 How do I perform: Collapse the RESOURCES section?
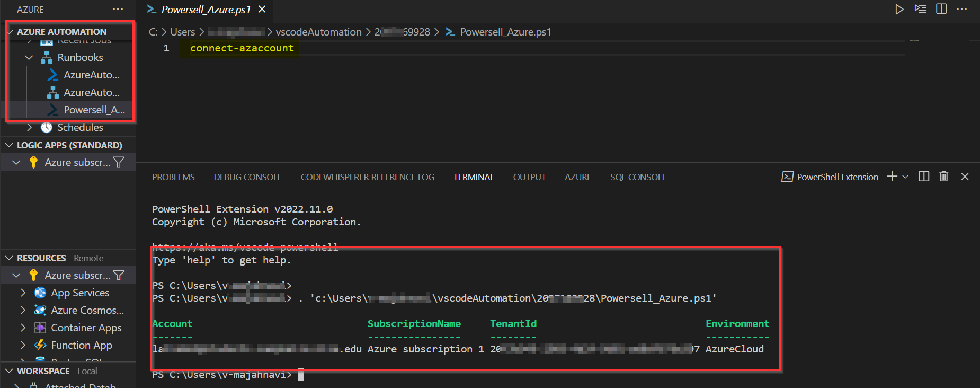[x=9, y=258]
